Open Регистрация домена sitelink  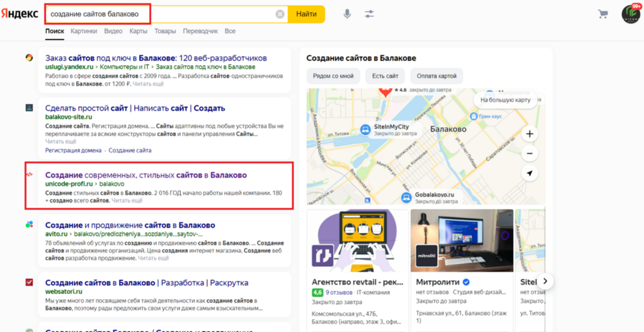73,150
